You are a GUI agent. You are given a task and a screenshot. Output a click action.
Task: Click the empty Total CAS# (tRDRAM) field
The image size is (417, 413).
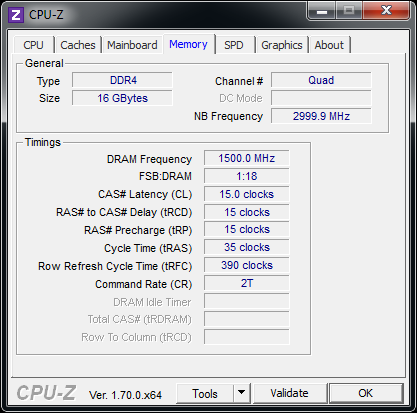[x=247, y=319]
